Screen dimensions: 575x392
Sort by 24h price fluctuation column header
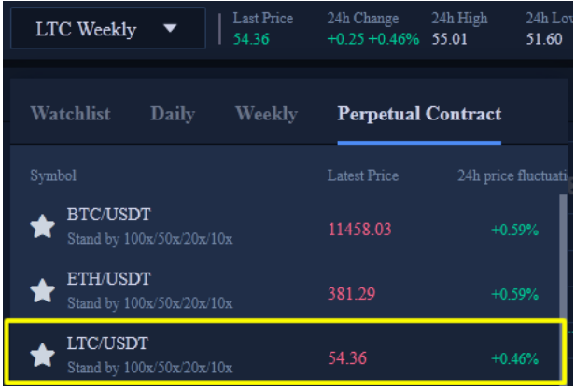point(512,176)
